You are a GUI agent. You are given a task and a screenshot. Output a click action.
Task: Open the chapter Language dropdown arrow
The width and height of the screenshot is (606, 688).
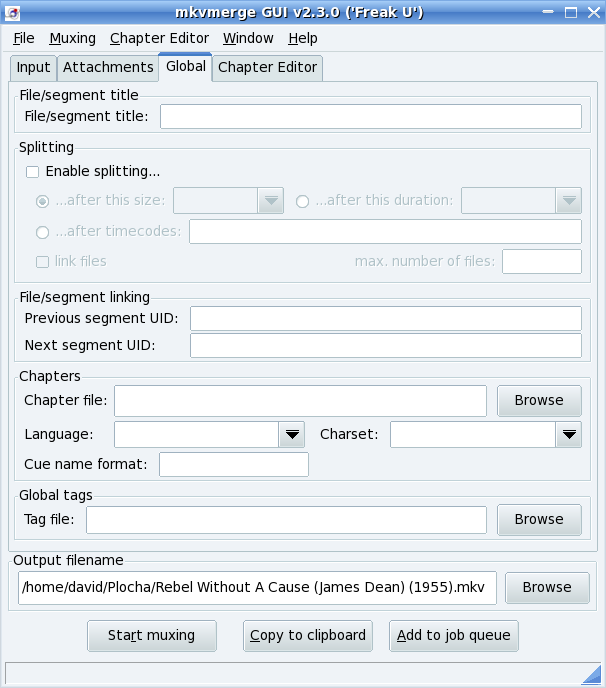[292, 434]
